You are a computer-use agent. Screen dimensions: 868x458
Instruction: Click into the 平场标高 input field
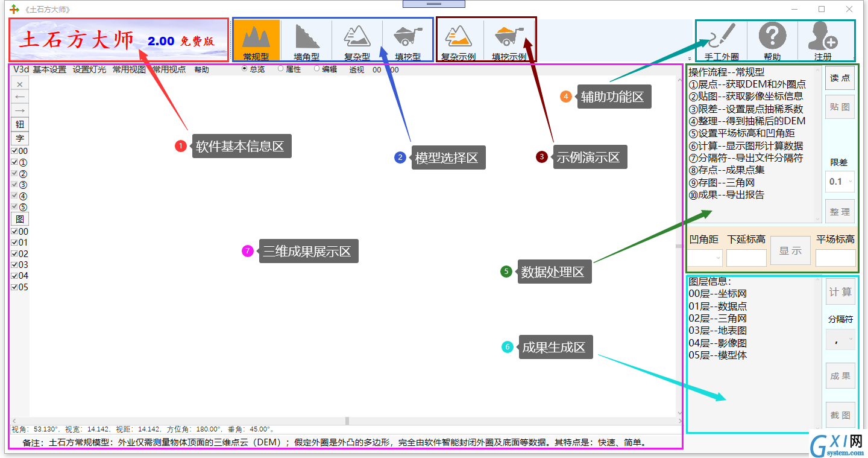pyautogui.click(x=835, y=258)
